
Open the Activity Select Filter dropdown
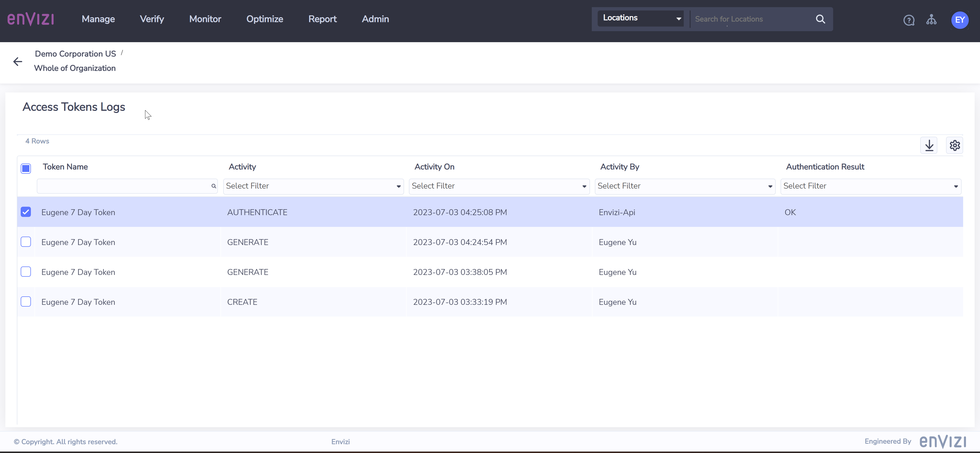[x=313, y=186]
